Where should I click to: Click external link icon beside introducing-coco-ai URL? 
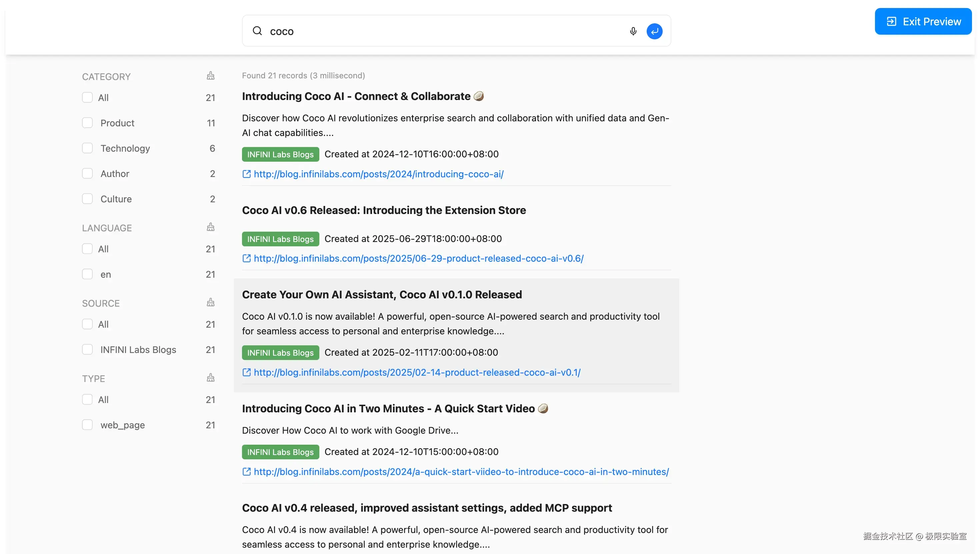pos(247,174)
